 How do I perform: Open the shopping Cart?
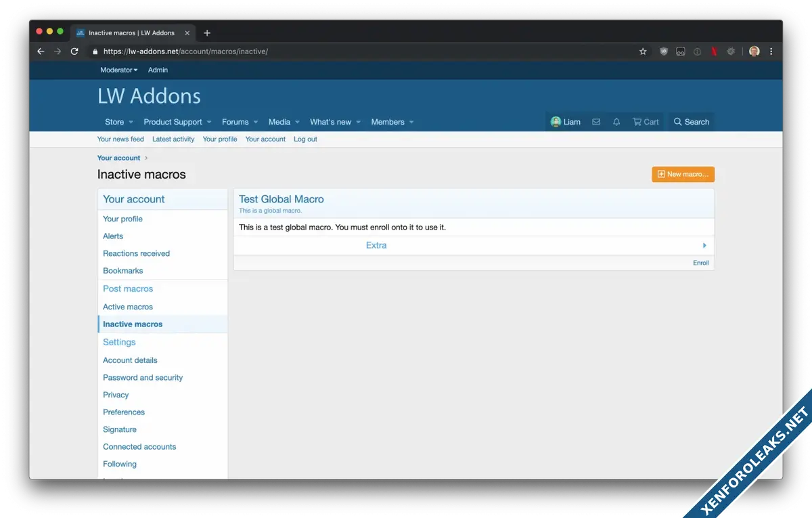646,122
